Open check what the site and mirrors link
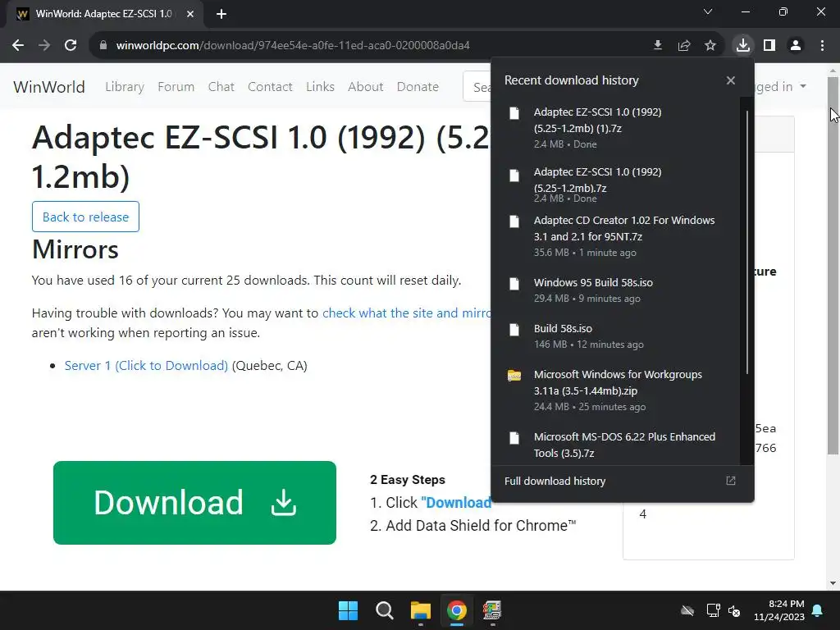 pos(407,313)
